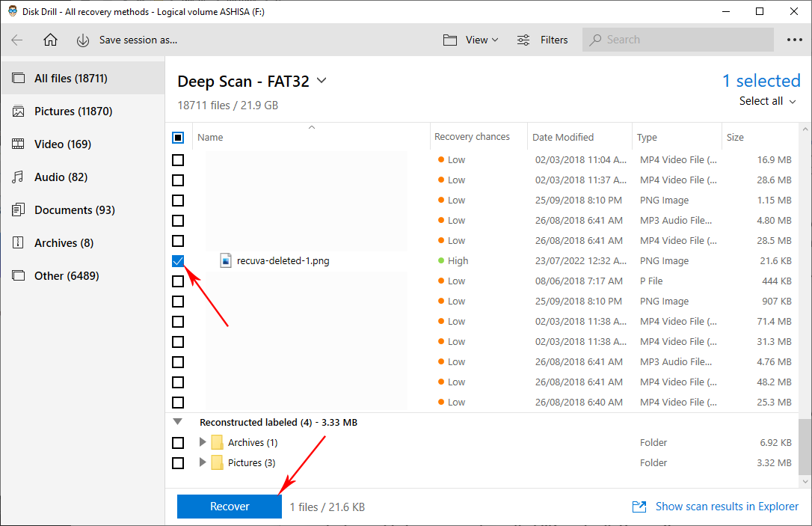Select the Archives (8) category

point(83,243)
